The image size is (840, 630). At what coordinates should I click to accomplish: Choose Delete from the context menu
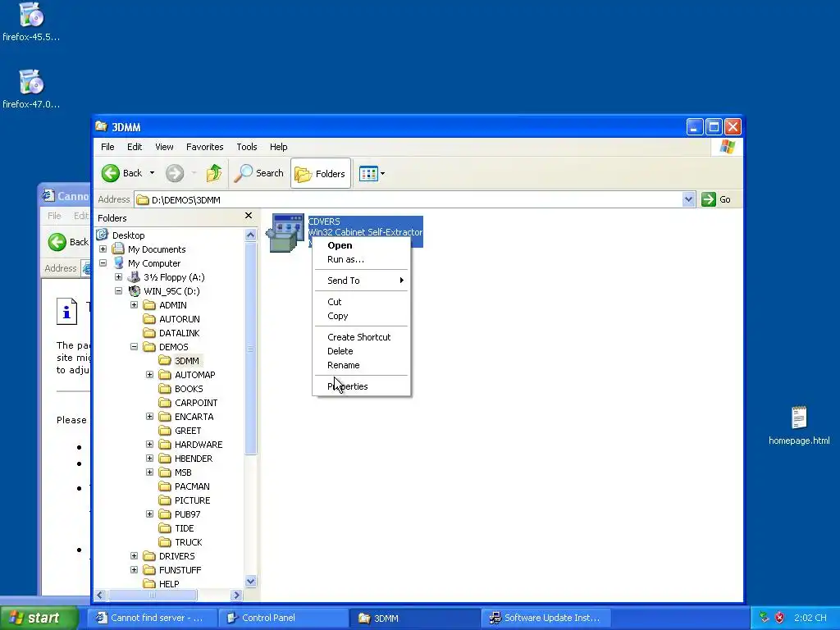[x=362, y=351]
